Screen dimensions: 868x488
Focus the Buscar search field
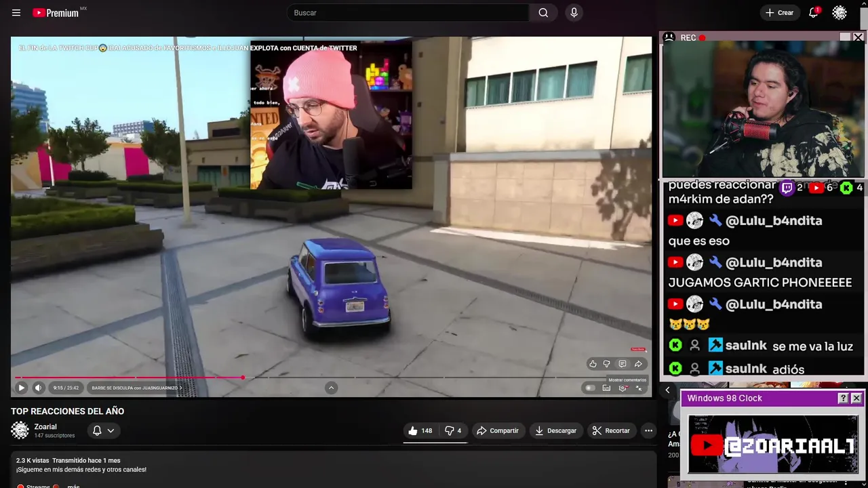click(x=408, y=13)
